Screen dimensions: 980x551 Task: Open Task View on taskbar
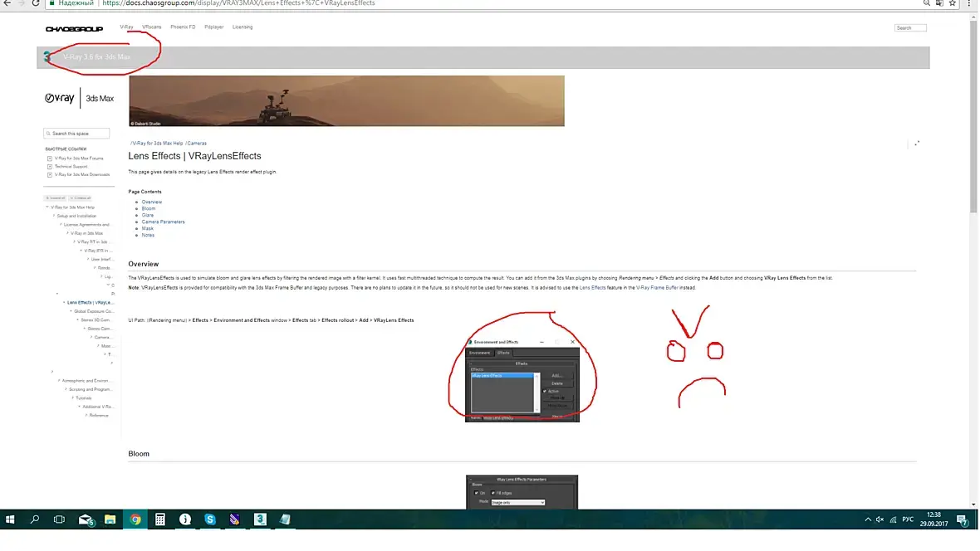pos(59,519)
